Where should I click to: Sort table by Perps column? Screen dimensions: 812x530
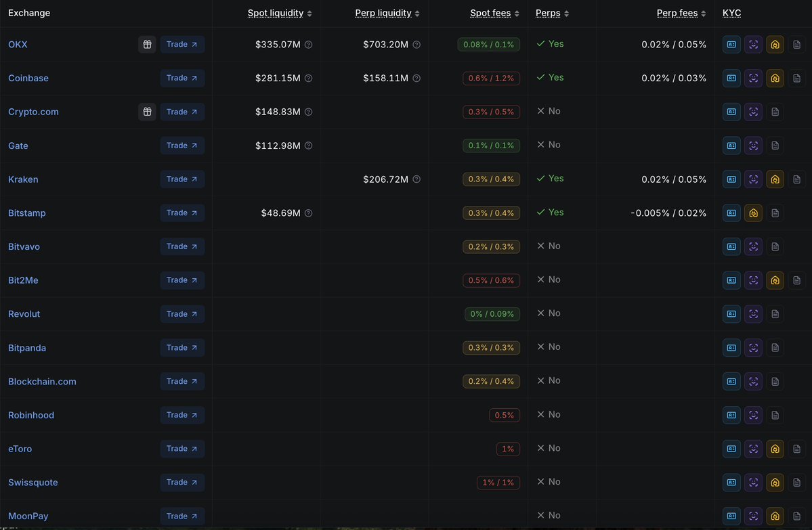[552, 13]
